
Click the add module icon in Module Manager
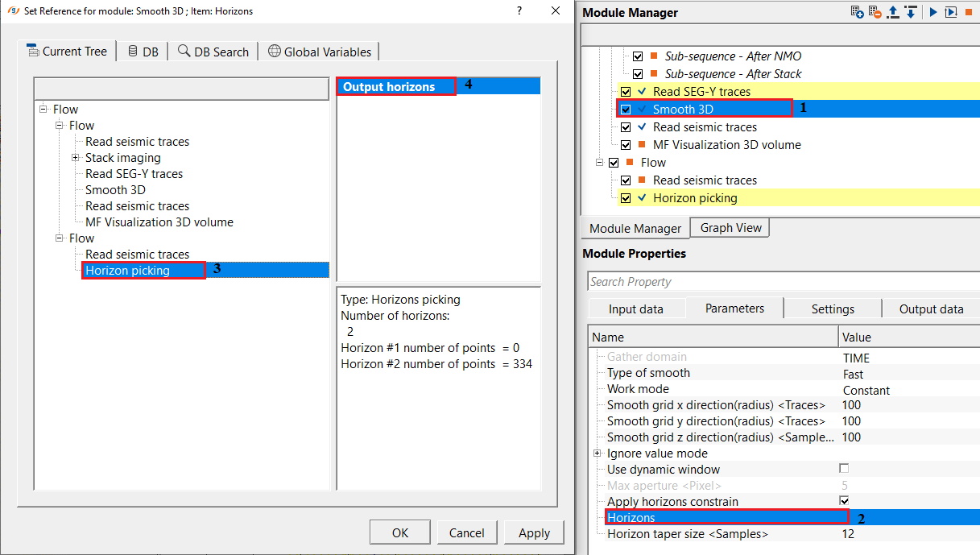858,12
